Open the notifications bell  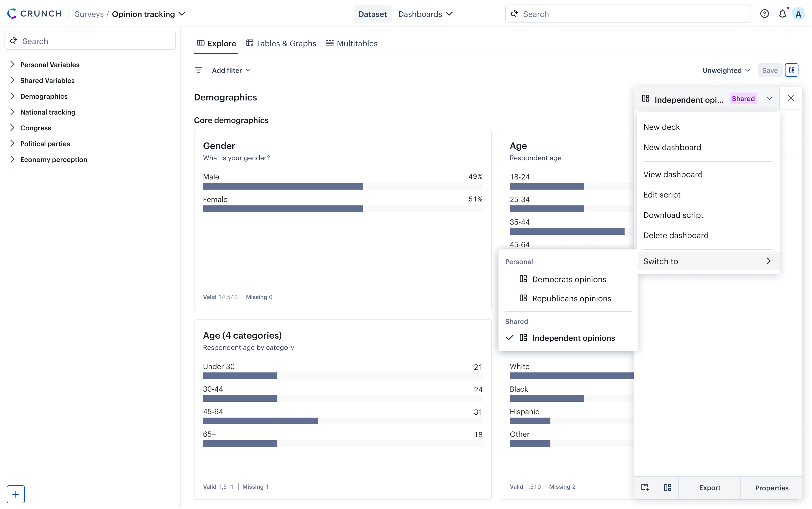click(x=782, y=14)
